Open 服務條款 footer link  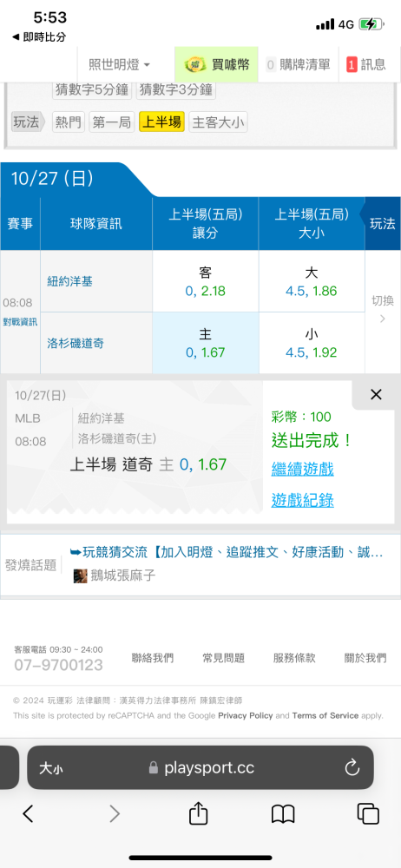tap(294, 658)
